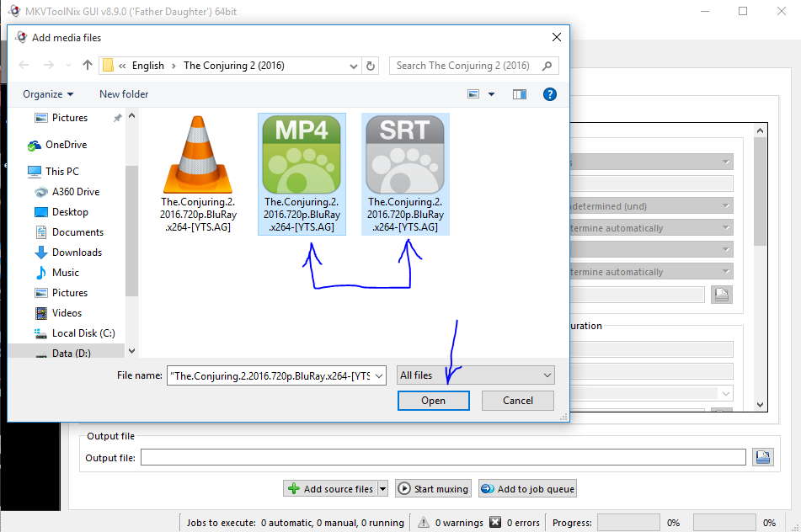Click the track file browse icon
This screenshot has height=532, width=801.
tap(722, 295)
